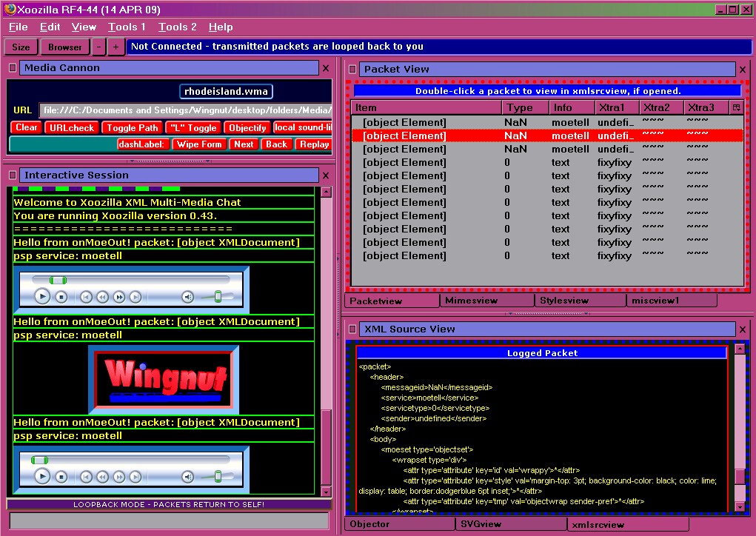The height and width of the screenshot is (536, 756).
Task: Open the column picker in the Packet View table
Action: coord(736,108)
